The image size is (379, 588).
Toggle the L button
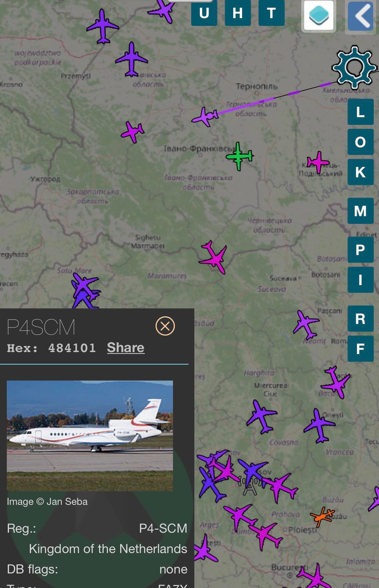361,112
